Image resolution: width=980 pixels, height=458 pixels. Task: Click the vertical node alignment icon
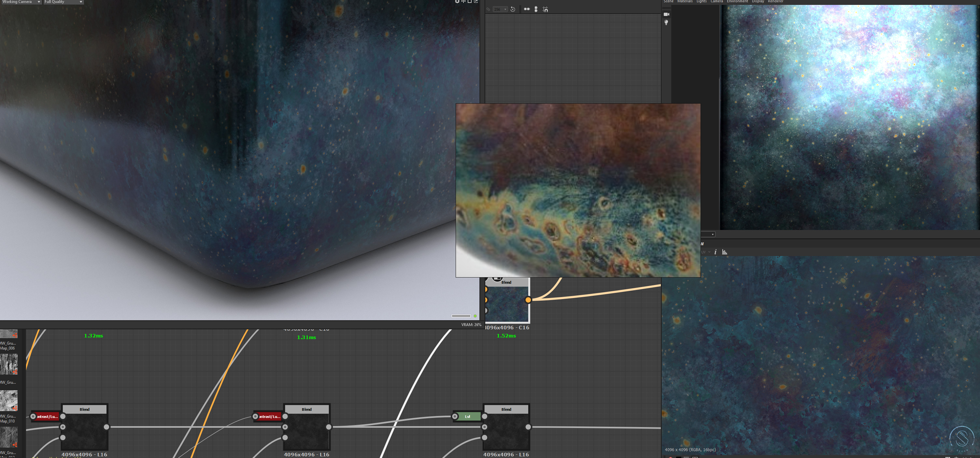[x=536, y=9]
